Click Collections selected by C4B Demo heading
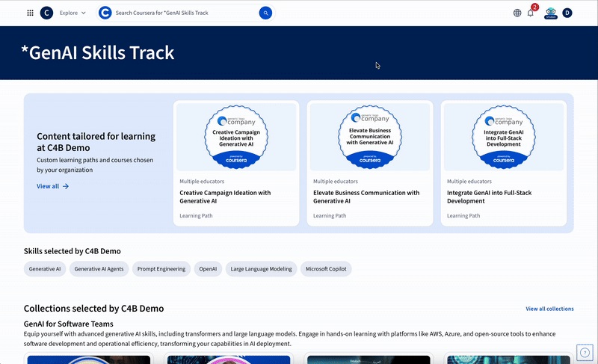The width and height of the screenshot is (598, 364). (94, 309)
